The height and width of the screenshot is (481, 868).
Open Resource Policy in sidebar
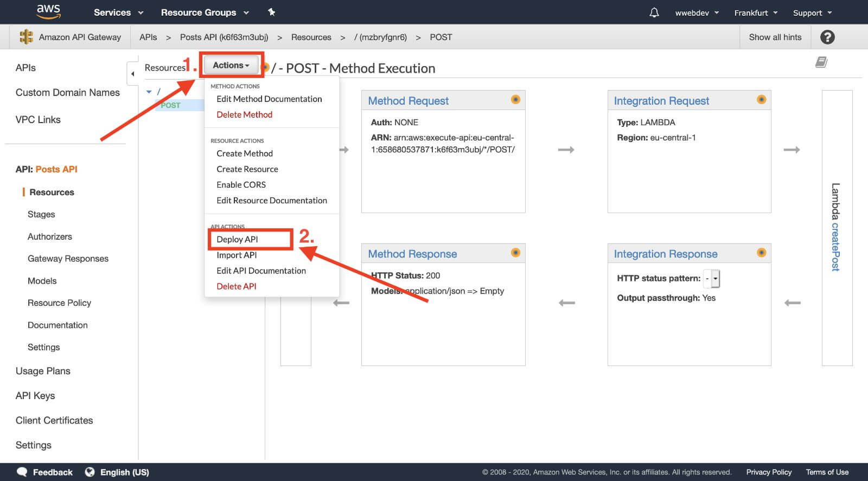[59, 303]
